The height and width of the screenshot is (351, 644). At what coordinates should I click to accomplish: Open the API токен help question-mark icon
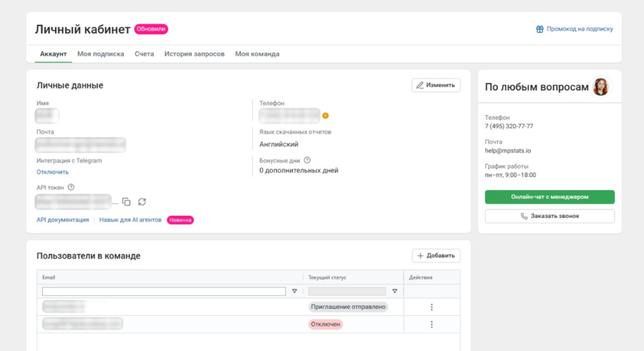[71, 187]
